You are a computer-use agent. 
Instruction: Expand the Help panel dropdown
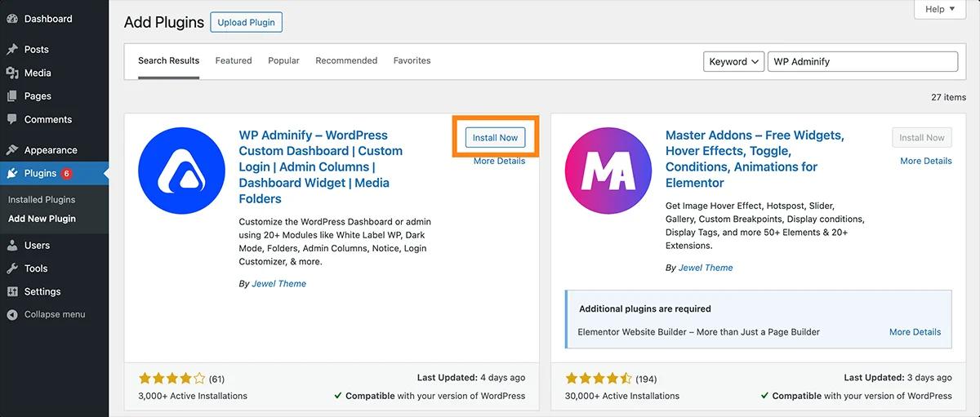coord(942,10)
